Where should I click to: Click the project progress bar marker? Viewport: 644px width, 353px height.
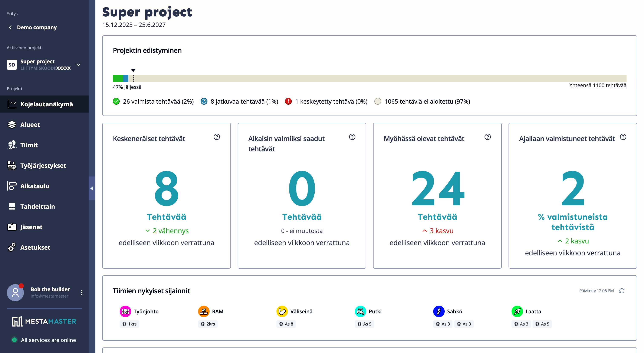click(x=134, y=70)
